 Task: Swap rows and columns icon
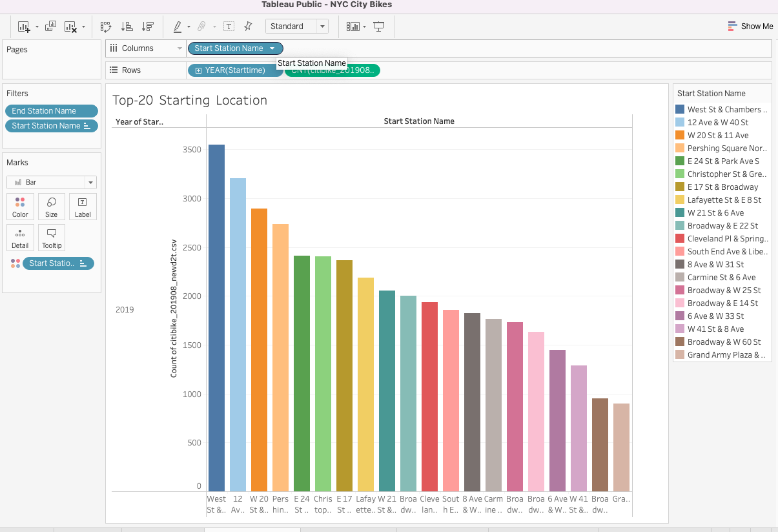pos(106,26)
